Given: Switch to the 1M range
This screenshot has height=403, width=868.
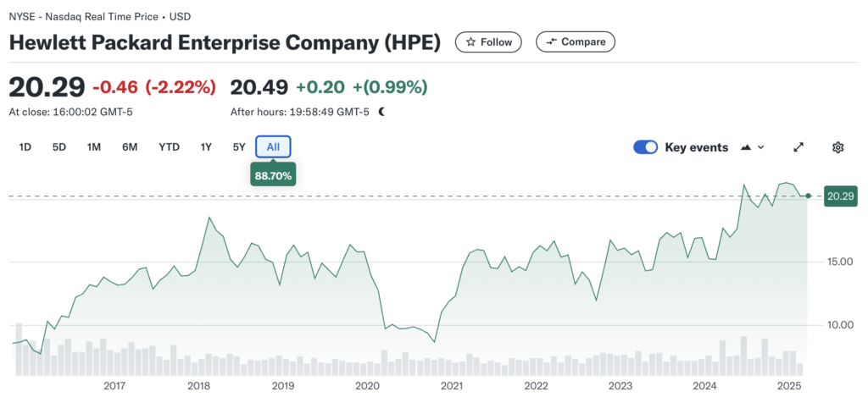Looking at the screenshot, I should click(x=94, y=147).
